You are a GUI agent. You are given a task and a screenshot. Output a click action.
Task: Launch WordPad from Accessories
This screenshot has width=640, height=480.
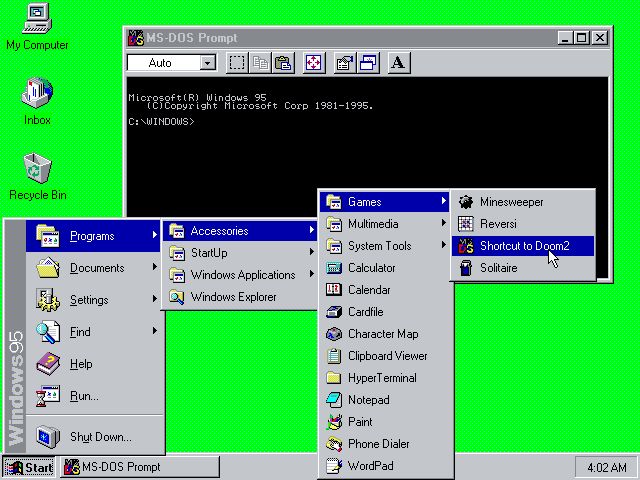(x=384, y=466)
